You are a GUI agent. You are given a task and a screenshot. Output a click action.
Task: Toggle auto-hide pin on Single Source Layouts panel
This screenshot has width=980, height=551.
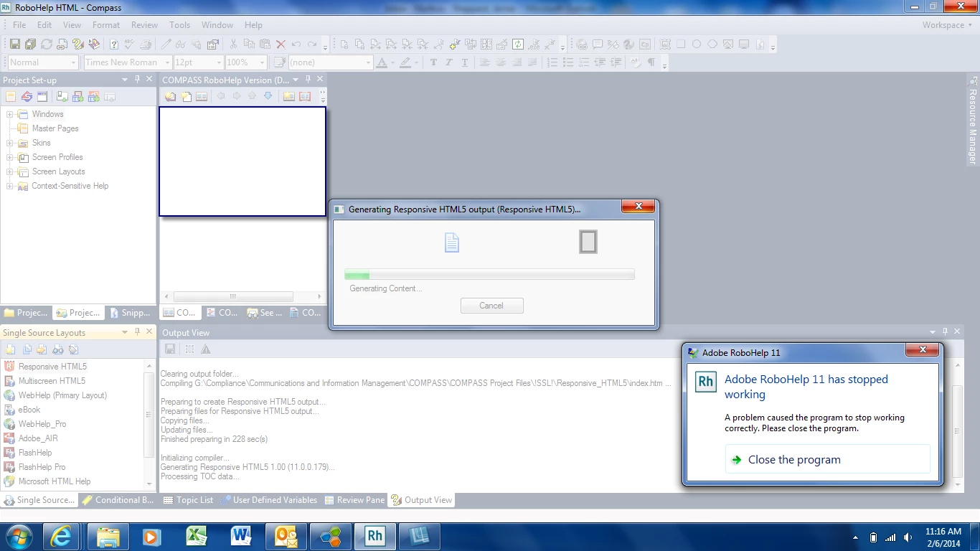point(138,331)
